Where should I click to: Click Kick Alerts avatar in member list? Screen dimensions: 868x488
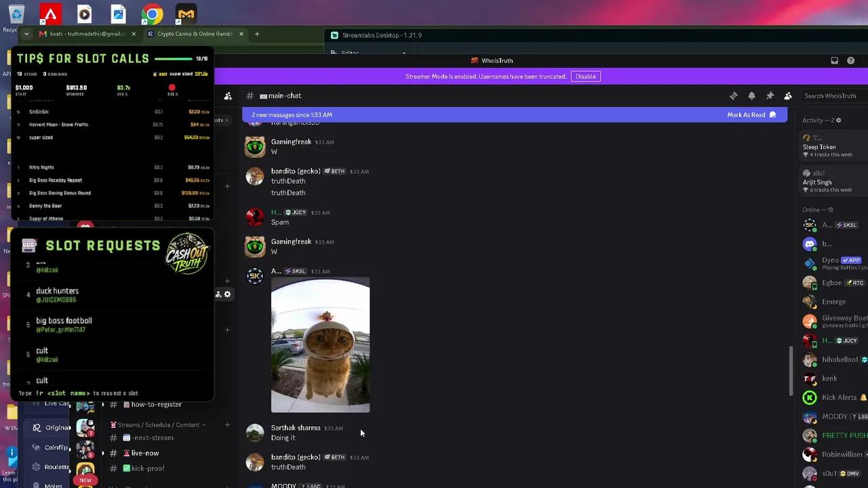[810, 398]
